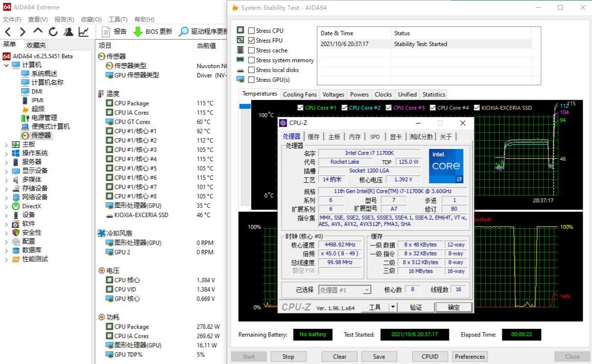Open CPUID button
This screenshot has height=364, width=592.
click(x=430, y=357)
